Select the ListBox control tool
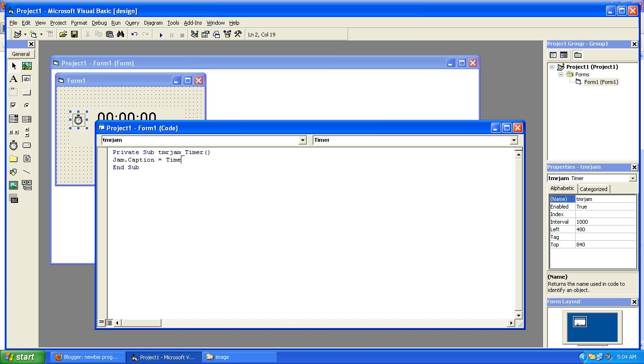Image resolution: width=644 pixels, height=364 pixels. [27, 119]
